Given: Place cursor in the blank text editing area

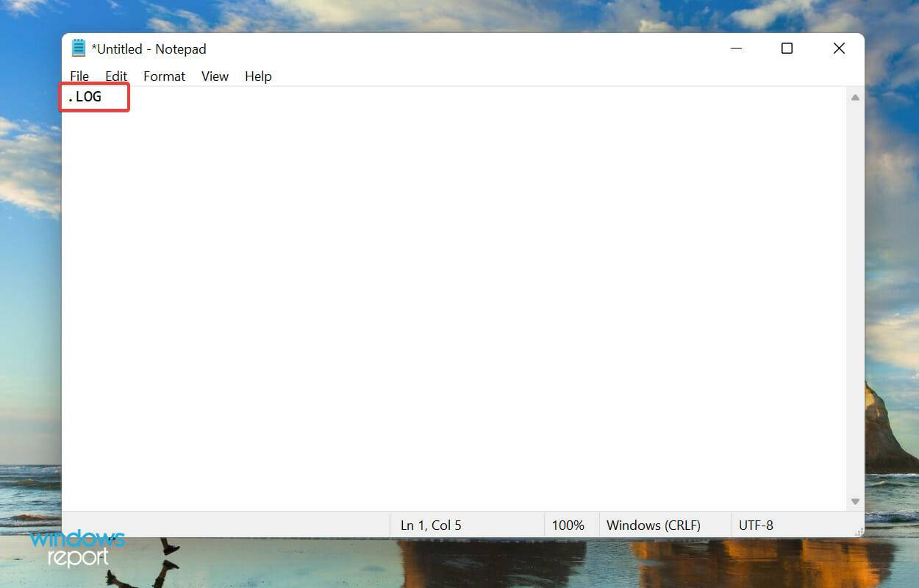Looking at the screenshot, I should pyautogui.click(x=441, y=294).
